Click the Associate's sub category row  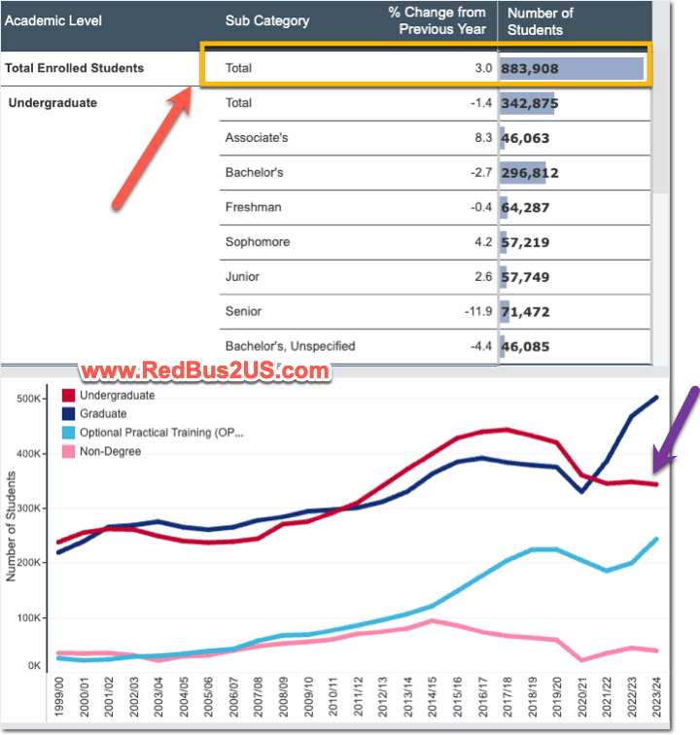(x=257, y=138)
